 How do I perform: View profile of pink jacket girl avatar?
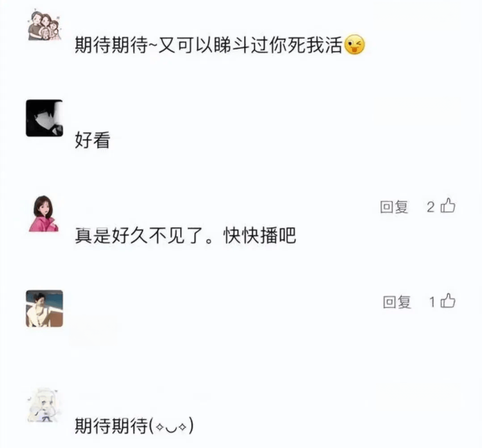[x=44, y=213]
